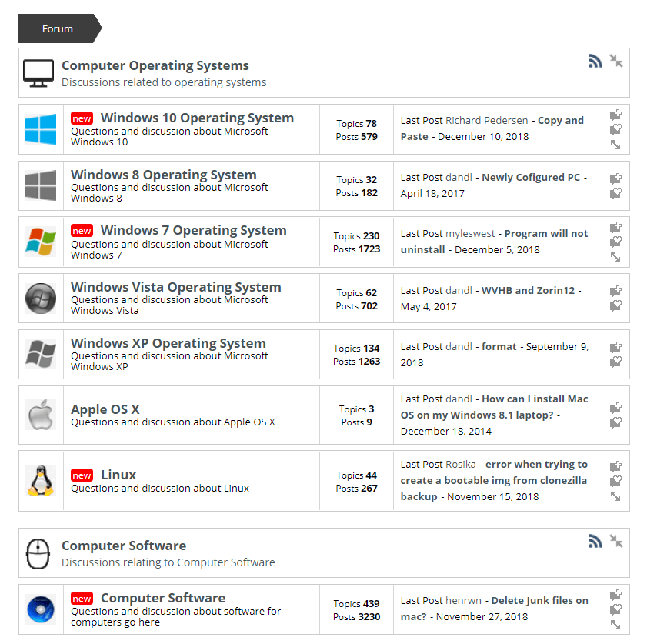Screen dimensions: 657x644
Task: Open 'Copy and Paste' last post link
Action: tap(492, 128)
